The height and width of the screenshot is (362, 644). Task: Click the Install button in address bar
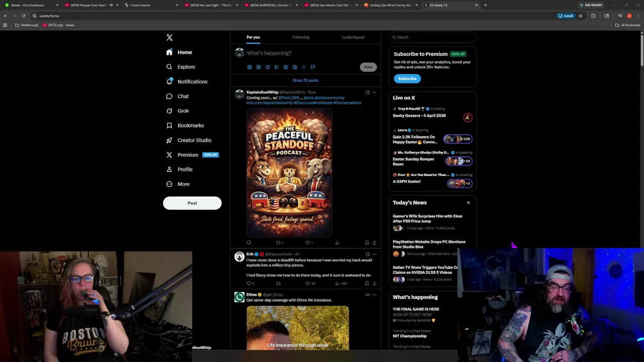point(566,16)
